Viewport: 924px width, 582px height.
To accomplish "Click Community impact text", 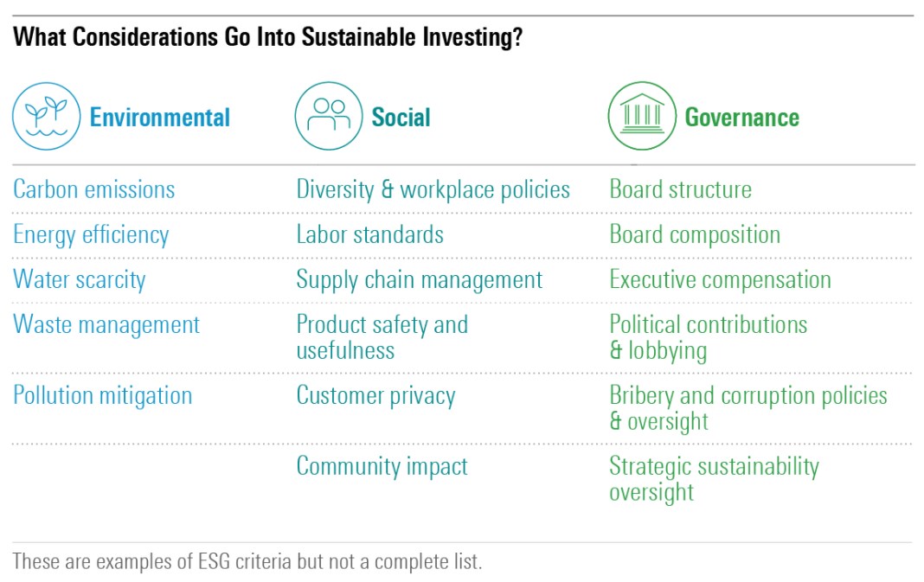I will click(382, 466).
